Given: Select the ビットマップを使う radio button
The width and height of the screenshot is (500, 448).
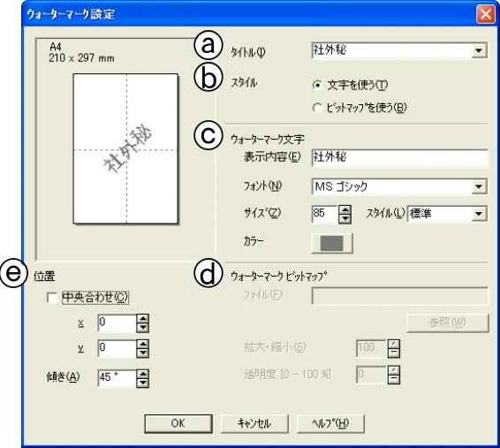Looking at the screenshot, I should pos(318,108).
